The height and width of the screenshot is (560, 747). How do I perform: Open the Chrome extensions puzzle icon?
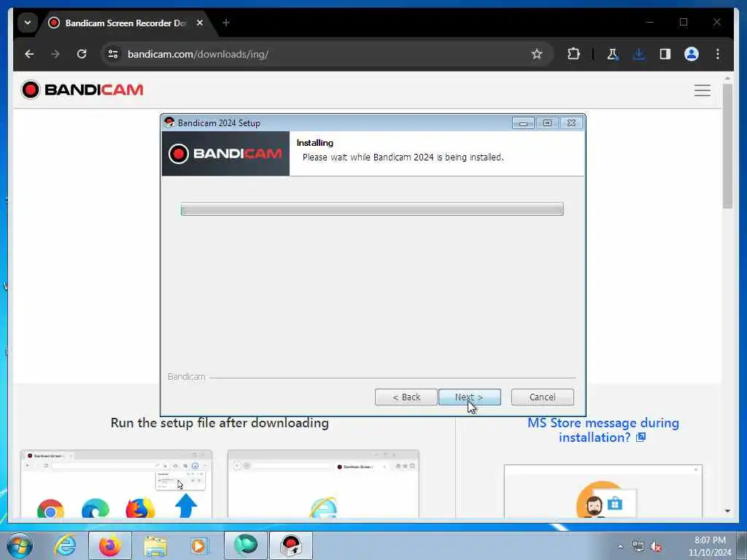pos(573,54)
